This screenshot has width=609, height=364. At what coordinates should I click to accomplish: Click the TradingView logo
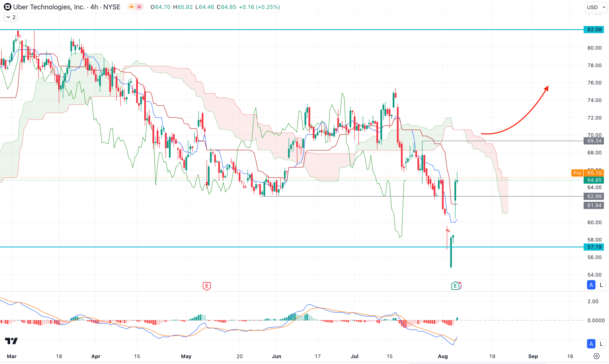(11, 341)
